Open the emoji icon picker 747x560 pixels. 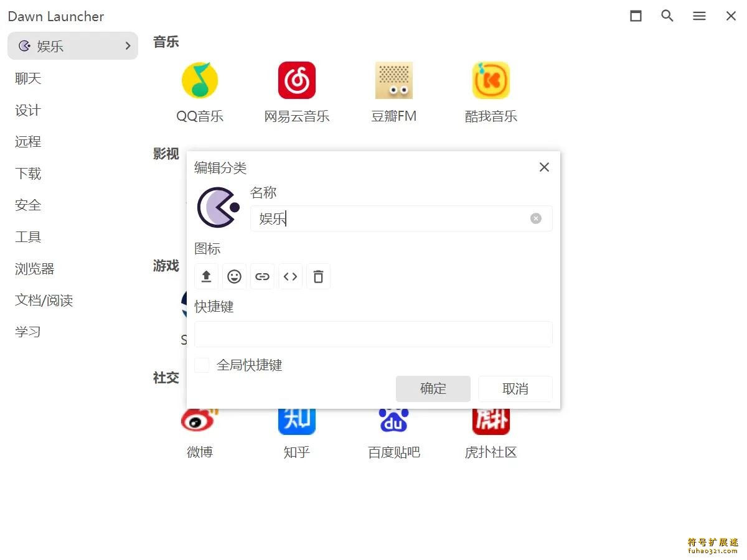click(x=234, y=277)
